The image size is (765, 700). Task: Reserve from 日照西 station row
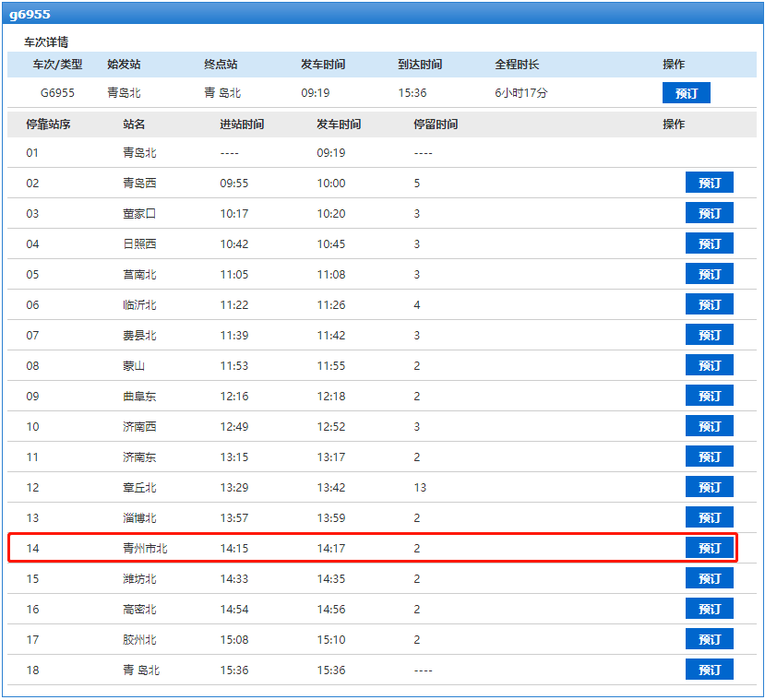(x=709, y=243)
